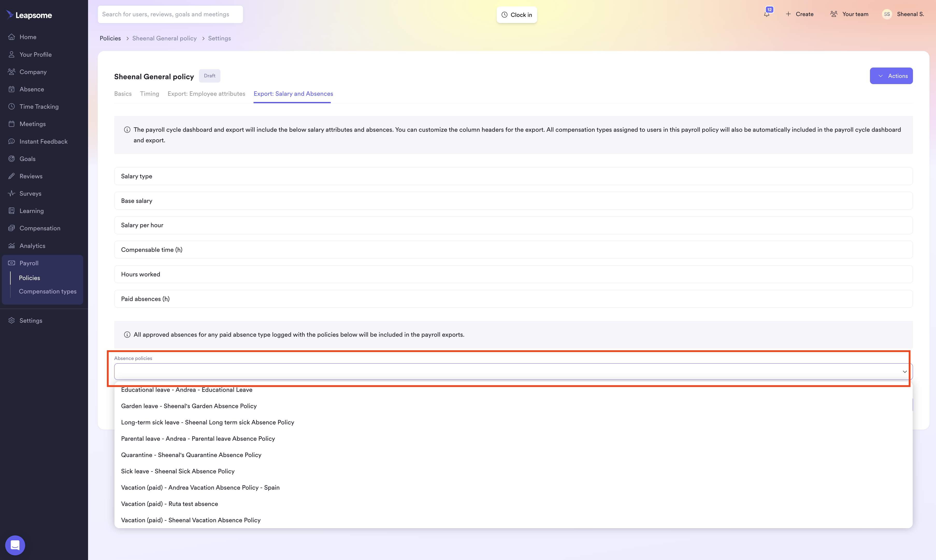Click the Your team people icon
Screen dimensions: 936x560
tap(834, 14)
